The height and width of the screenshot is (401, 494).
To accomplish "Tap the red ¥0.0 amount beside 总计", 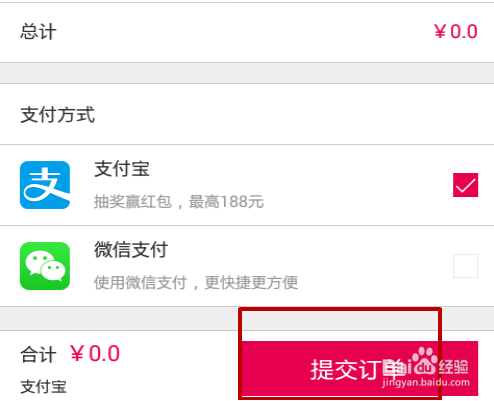I will point(456,32).
